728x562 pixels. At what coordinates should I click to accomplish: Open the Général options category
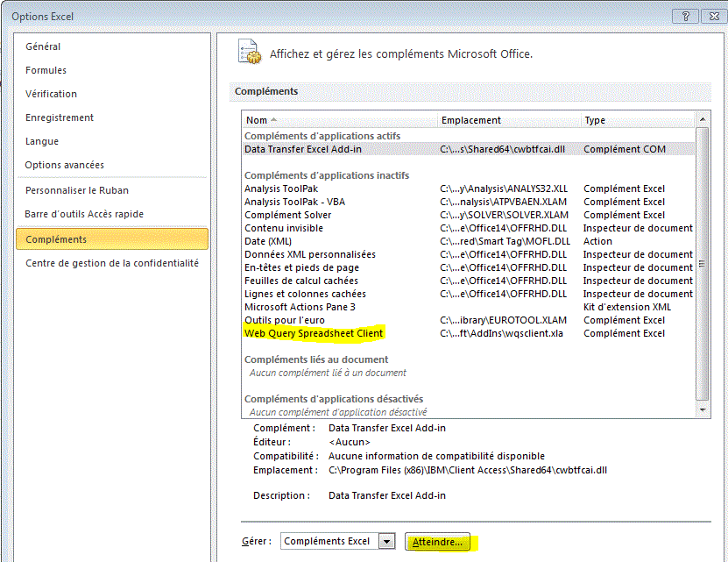(x=43, y=46)
